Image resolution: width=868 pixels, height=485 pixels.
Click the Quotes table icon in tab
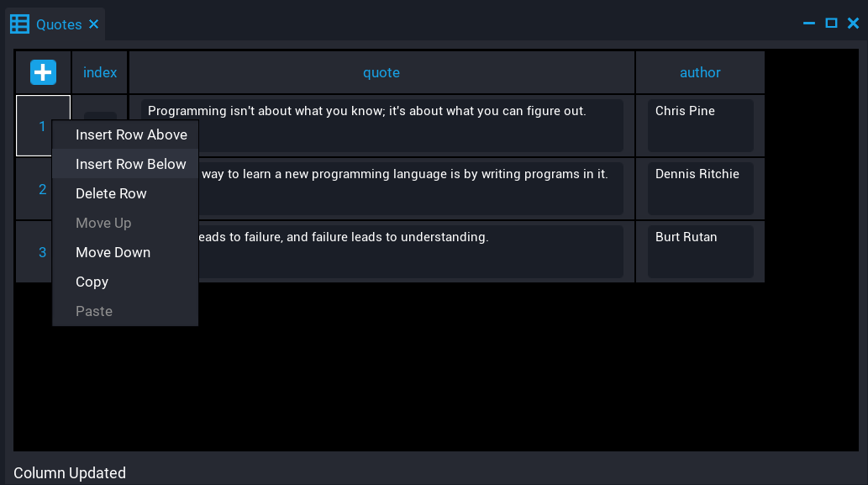[19, 24]
